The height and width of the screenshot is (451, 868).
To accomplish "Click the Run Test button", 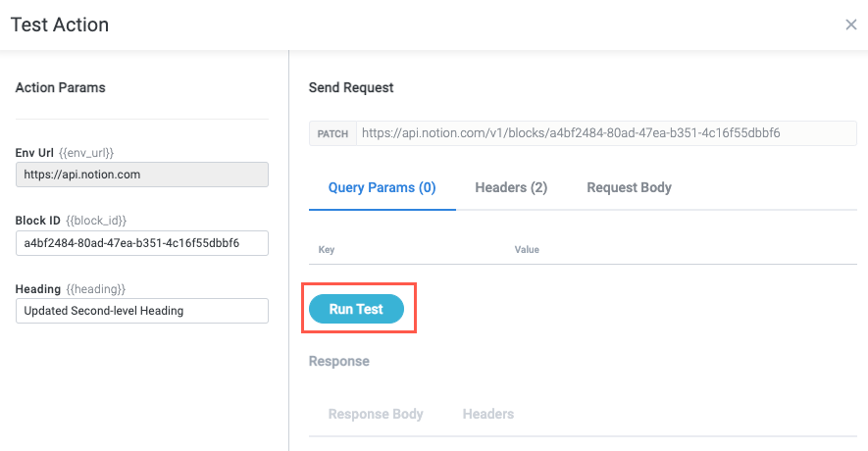I will click(x=356, y=309).
